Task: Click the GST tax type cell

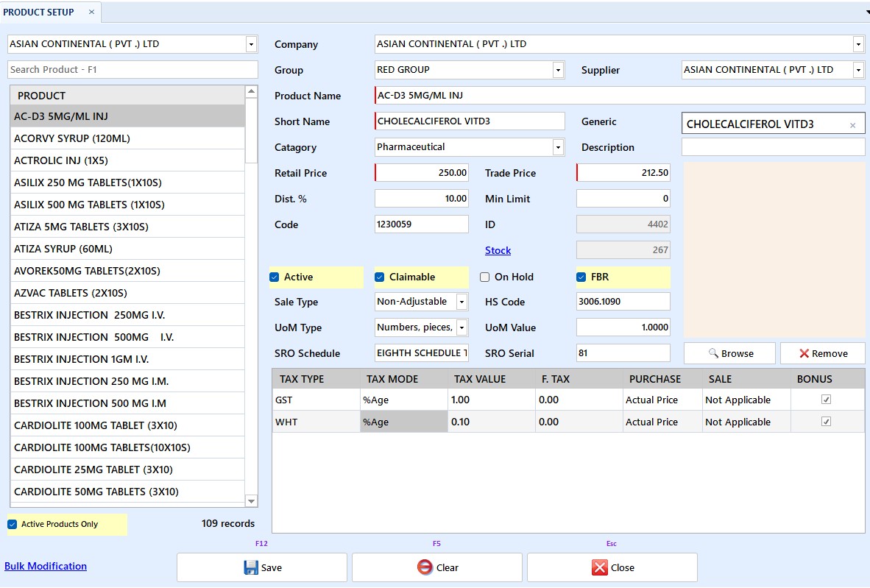Action: tap(316, 400)
